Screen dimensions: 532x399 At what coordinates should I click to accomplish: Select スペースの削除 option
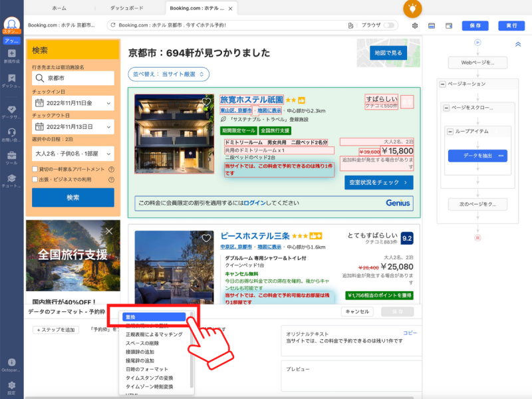click(x=142, y=343)
